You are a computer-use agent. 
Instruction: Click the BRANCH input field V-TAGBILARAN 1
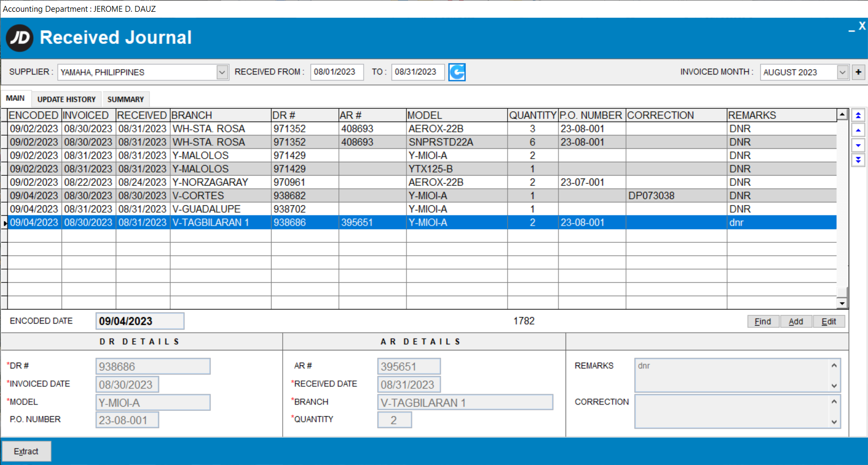pyautogui.click(x=465, y=402)
